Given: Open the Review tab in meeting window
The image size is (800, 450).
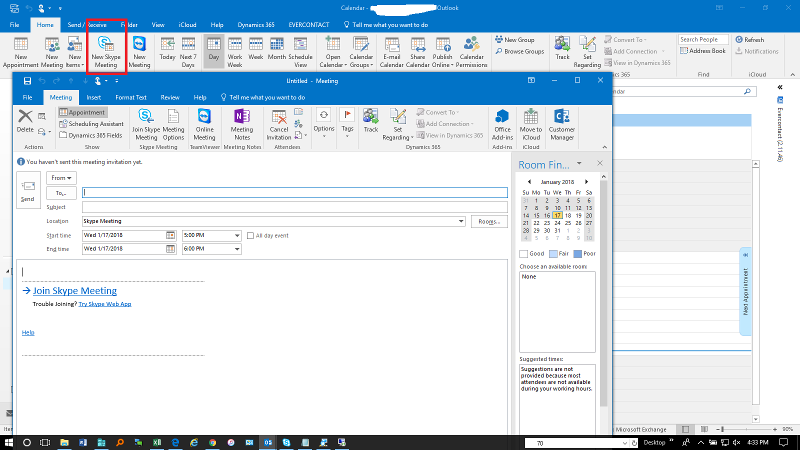Looking at the screenshot, I should (170, 97).
